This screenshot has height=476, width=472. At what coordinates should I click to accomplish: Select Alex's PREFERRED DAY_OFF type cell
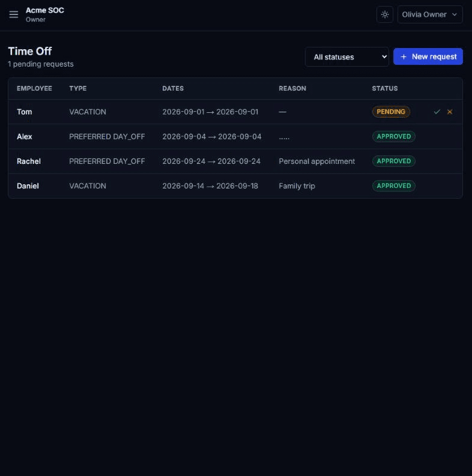[107, 137]
